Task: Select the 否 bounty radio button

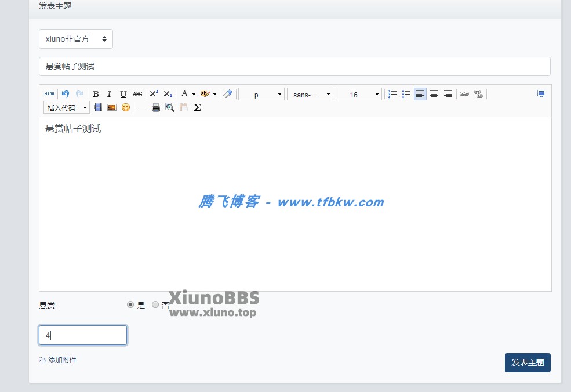Action: point(155,304)
